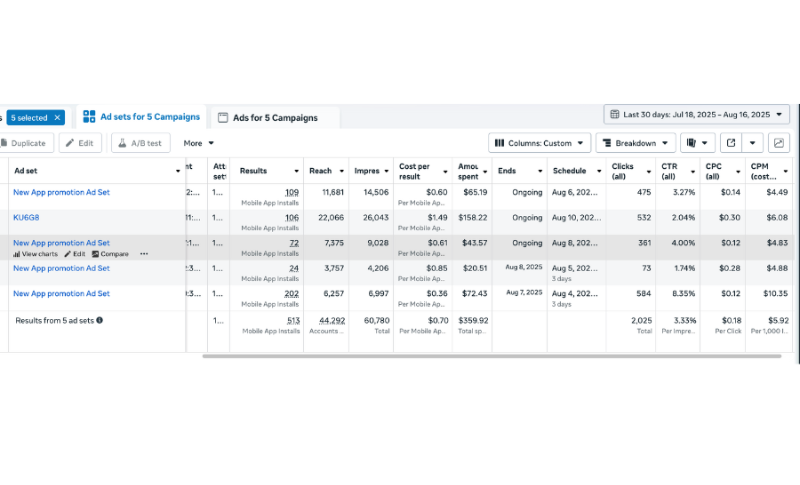This screenshot has width=800, height=485.
Task: Open the Breakdown dropdown
Action: (x=636, y=143)
